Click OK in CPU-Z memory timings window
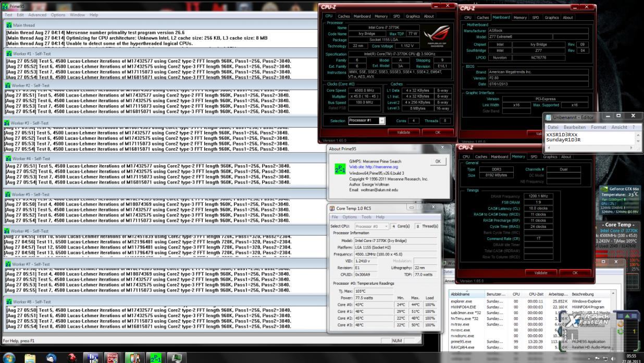The width and height of the screenshot is (644, 363). coord(575,273)
